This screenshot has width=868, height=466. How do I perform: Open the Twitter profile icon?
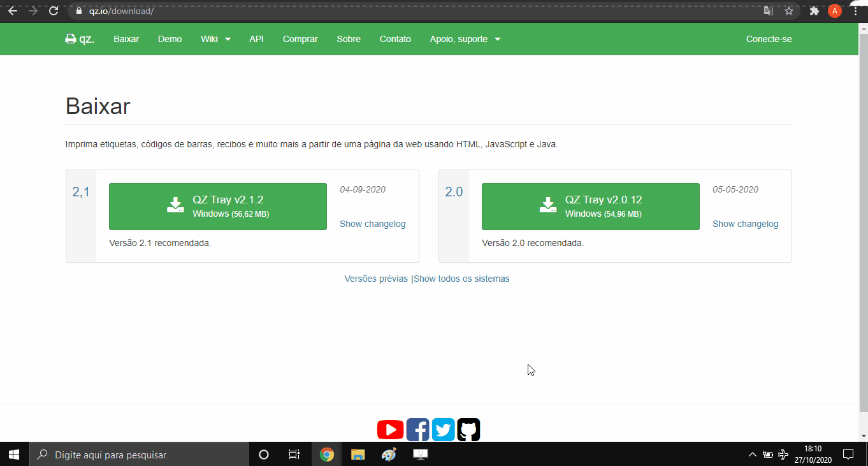(x=443, y=429)
